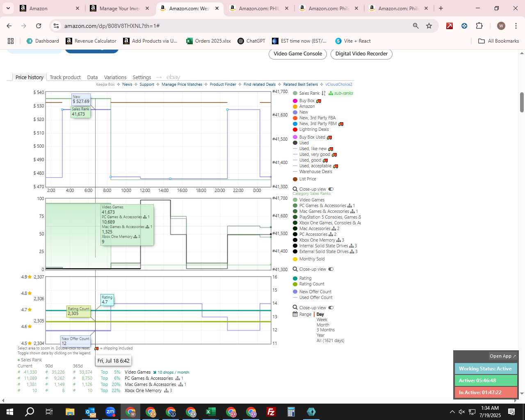Viewport: 525px width, 420px height.
Task: Select the All (1621 days) range
Action: click(x=330, y=340)
